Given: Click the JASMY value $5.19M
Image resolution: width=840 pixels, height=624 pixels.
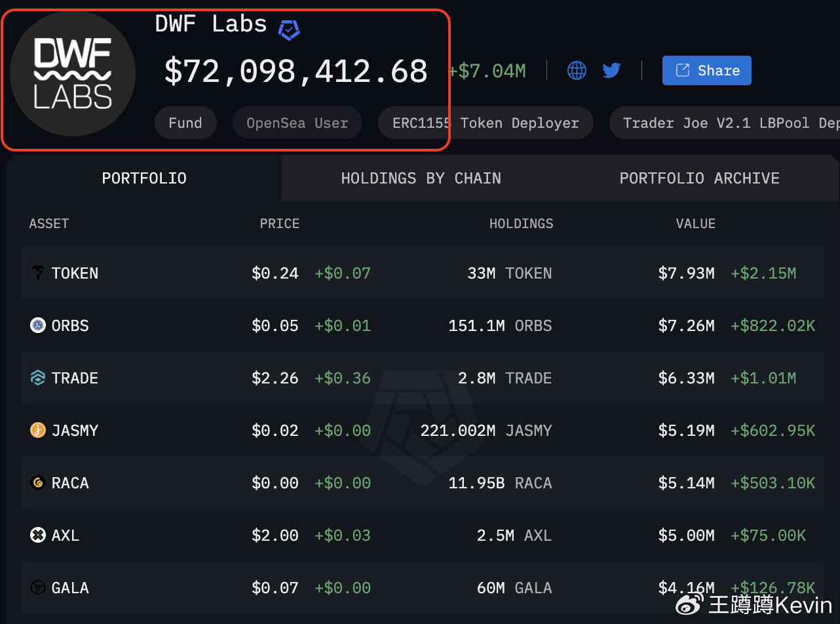Looking at the screenshot, I should pyautogui.click(x=687, y=431).
